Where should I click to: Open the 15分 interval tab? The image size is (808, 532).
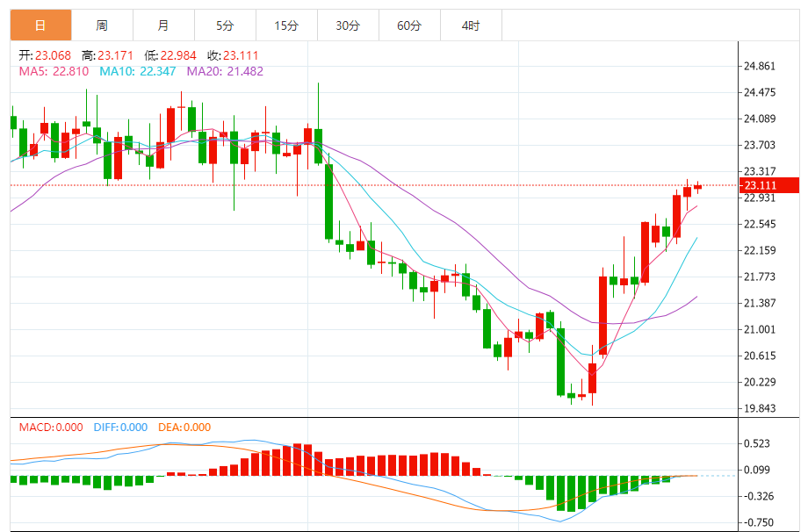pyautogui.click(x=286, y=25)
